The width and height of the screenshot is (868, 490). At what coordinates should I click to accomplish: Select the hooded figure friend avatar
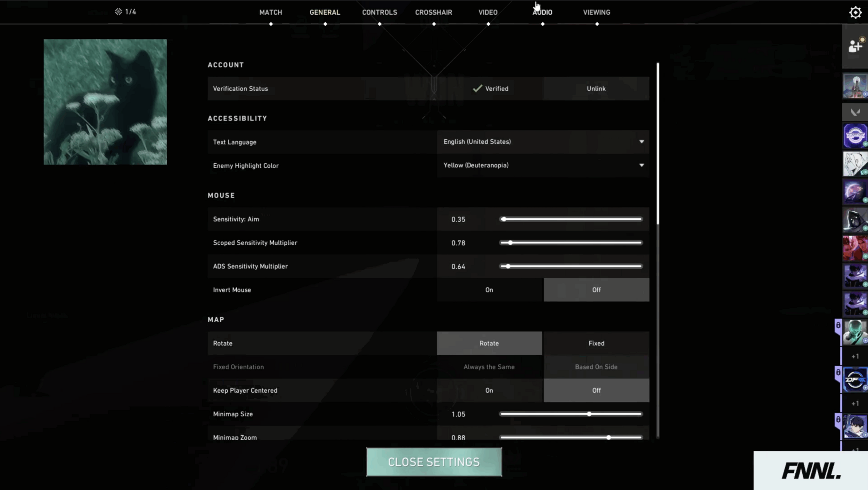(855, 220)
